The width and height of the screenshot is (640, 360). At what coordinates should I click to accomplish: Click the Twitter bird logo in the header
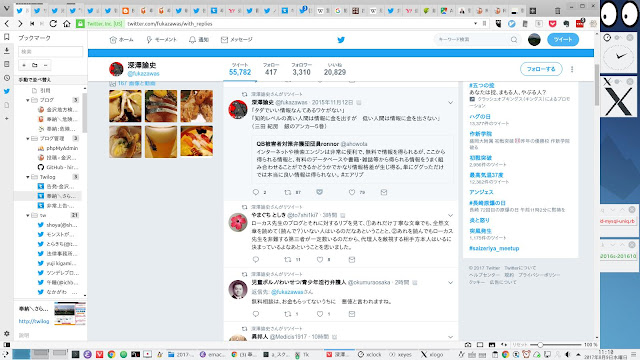click(x=341, y=40)
